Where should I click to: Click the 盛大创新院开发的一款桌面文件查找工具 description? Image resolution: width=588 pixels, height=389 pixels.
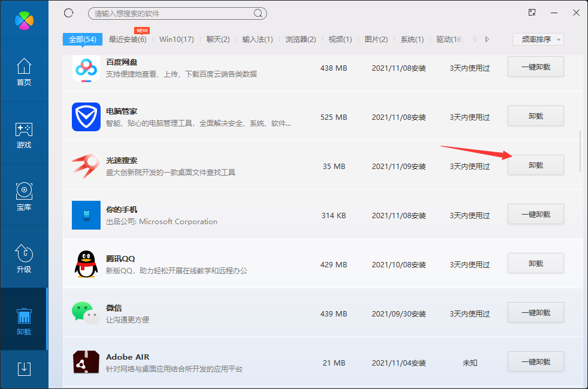pos(171,173)
